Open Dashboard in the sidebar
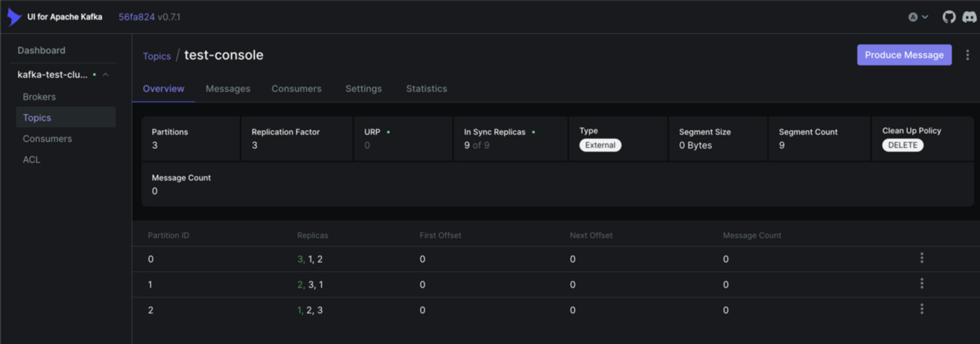 tap(41, 50)
